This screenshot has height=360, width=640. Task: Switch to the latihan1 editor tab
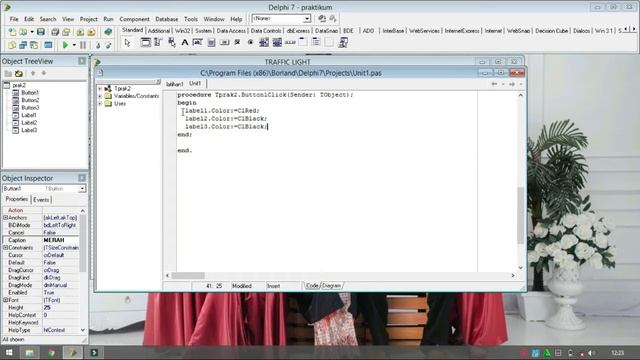click(x=175, y=84)
